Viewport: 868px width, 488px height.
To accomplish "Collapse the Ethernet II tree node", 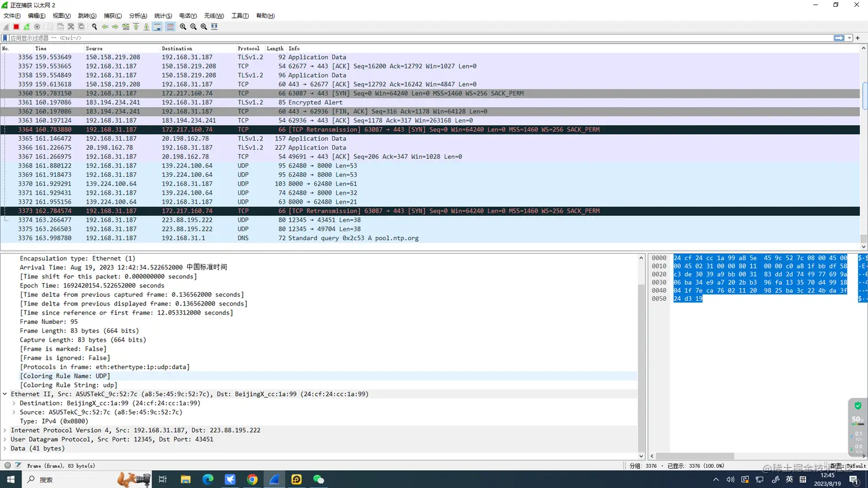I will (x=5, y=394).
